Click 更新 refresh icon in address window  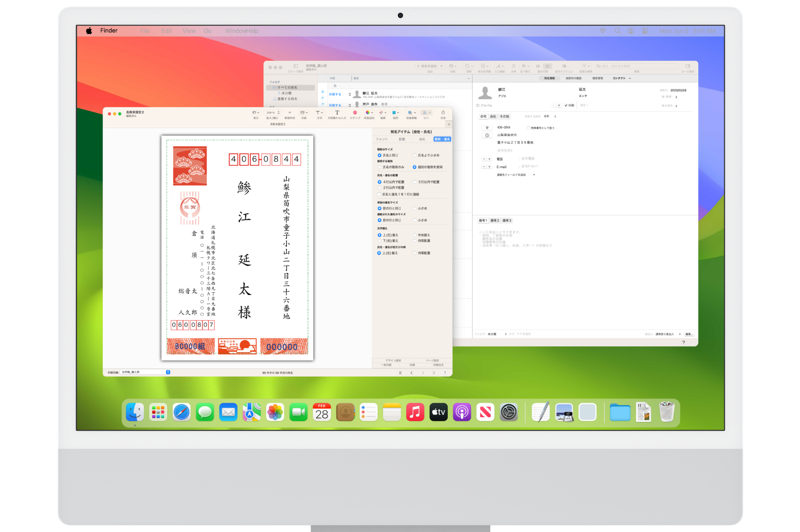coord(468,66)
